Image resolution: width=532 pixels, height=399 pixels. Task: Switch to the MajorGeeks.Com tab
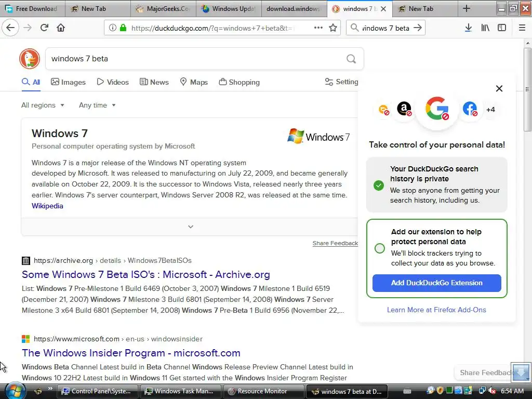163,9
